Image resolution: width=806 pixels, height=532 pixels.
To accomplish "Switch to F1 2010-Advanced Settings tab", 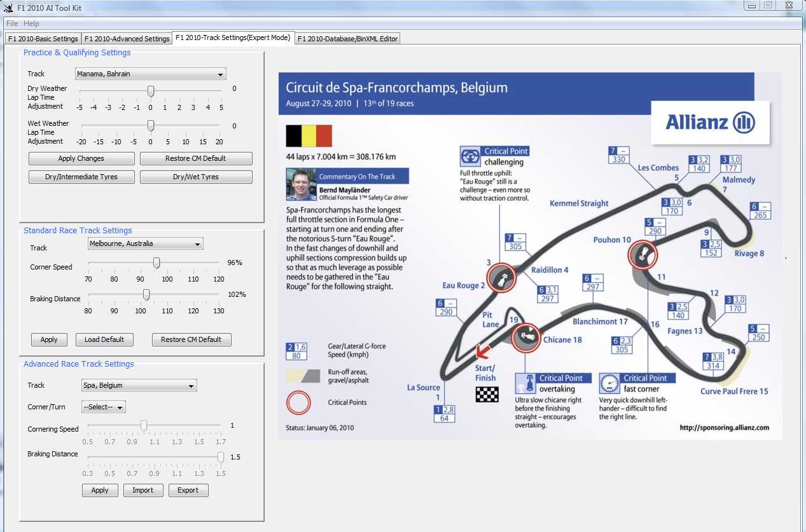I will (x=127, y=39).
